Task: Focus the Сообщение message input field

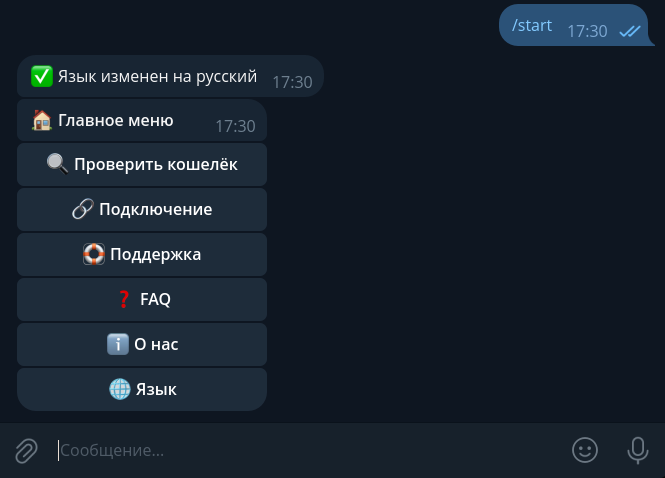Action: pyautogui.click(x=300, y=451)
